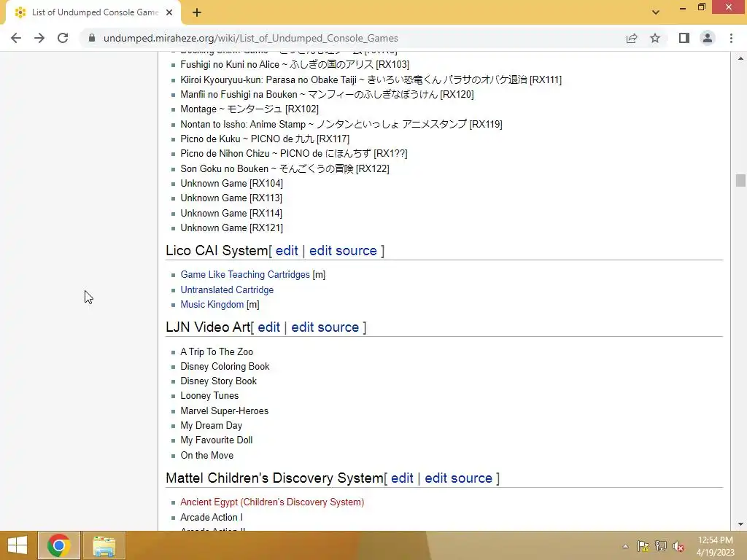Go back to the previous page
Viewport: 747px width, 560px height.
tap(16, 38)
